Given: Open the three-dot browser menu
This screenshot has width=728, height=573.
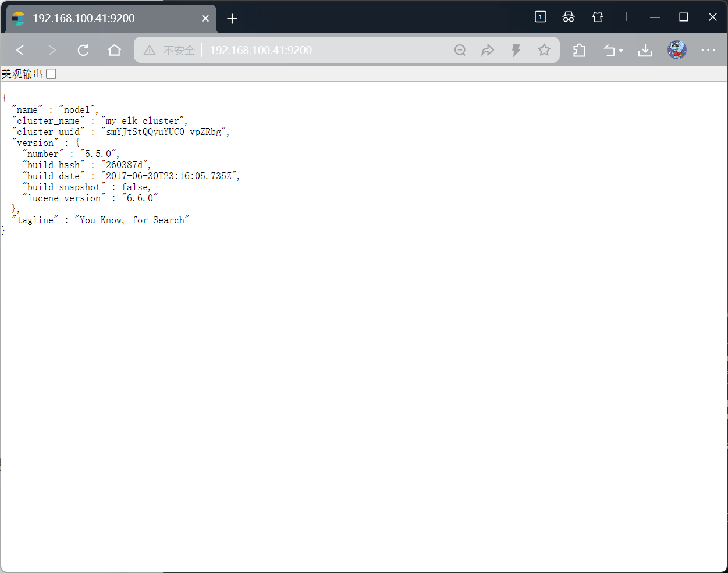Looking at the screenshot, I should pos(708,50).
